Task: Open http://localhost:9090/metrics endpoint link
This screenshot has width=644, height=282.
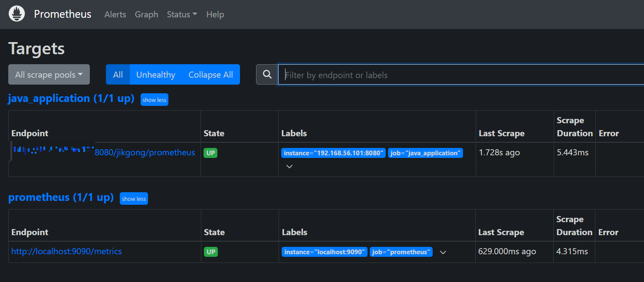Action: [66, 251]
